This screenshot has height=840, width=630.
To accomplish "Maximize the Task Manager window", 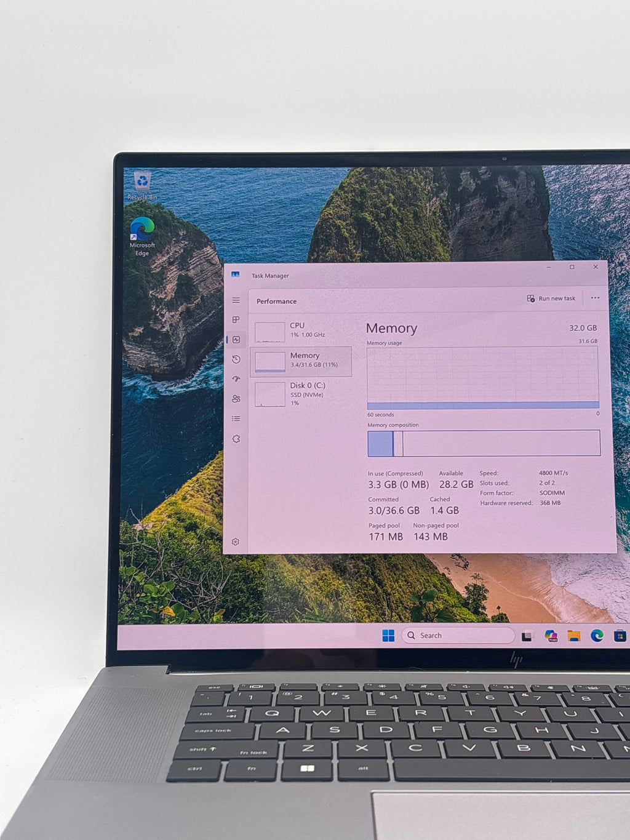I will (572, 267).
